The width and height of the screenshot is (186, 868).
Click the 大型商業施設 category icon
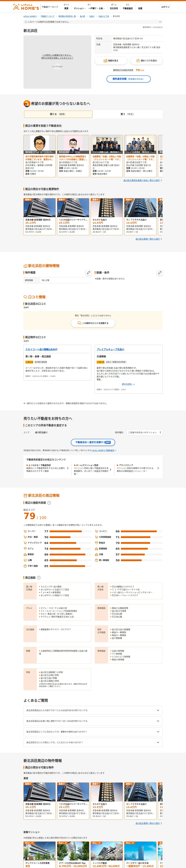tap(96, 537)
